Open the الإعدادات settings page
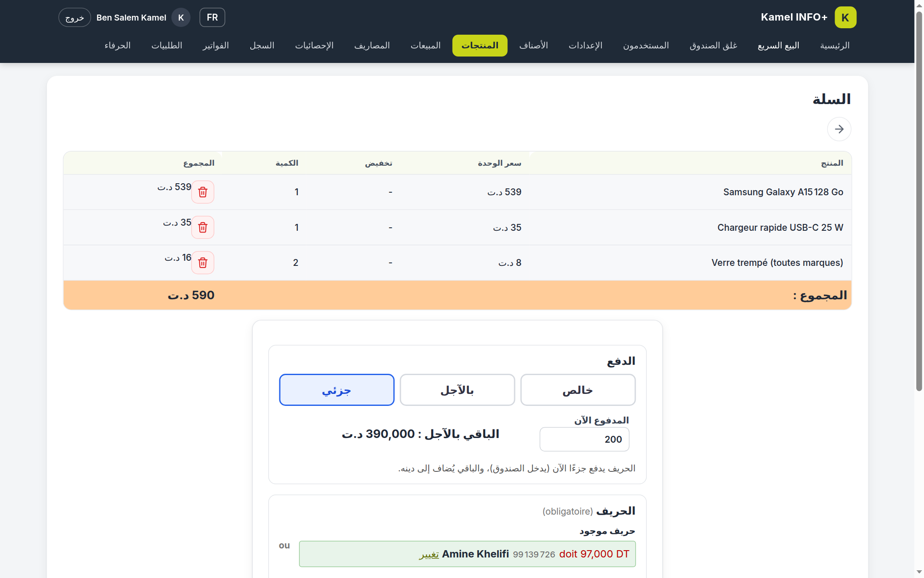The width and height of the screenshot is (924, 578). point(585,45)
